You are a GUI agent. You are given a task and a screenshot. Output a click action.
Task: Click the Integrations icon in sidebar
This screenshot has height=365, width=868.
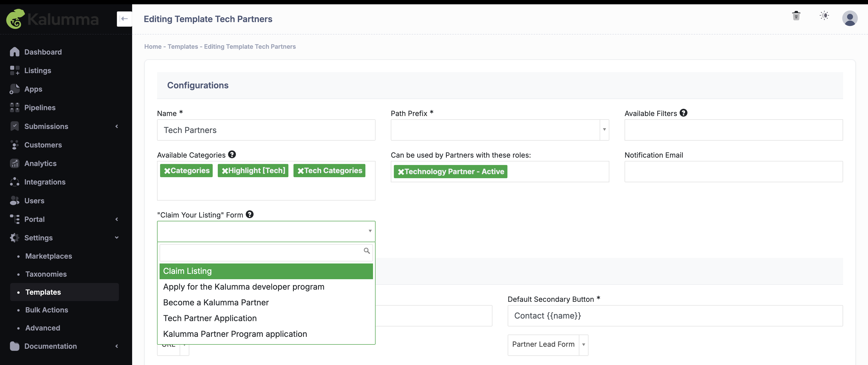14,182
